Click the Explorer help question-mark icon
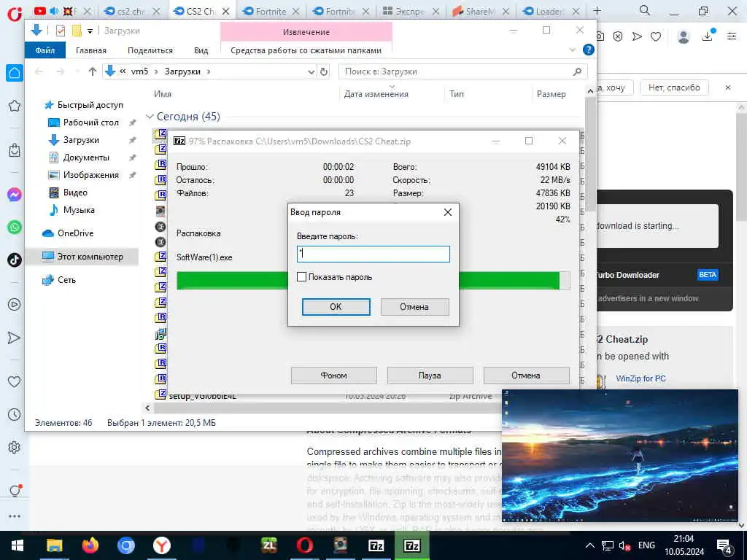The image size is (747, 560). pos(589,50)
